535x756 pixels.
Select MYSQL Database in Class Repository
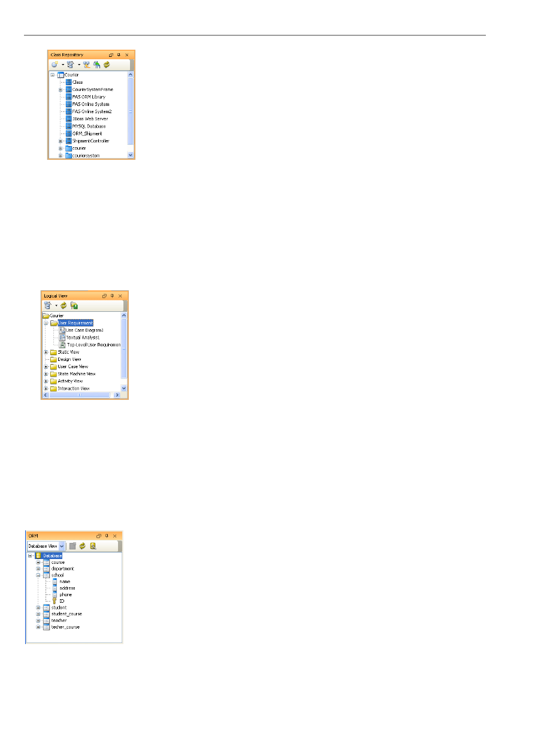click(89, 126)
